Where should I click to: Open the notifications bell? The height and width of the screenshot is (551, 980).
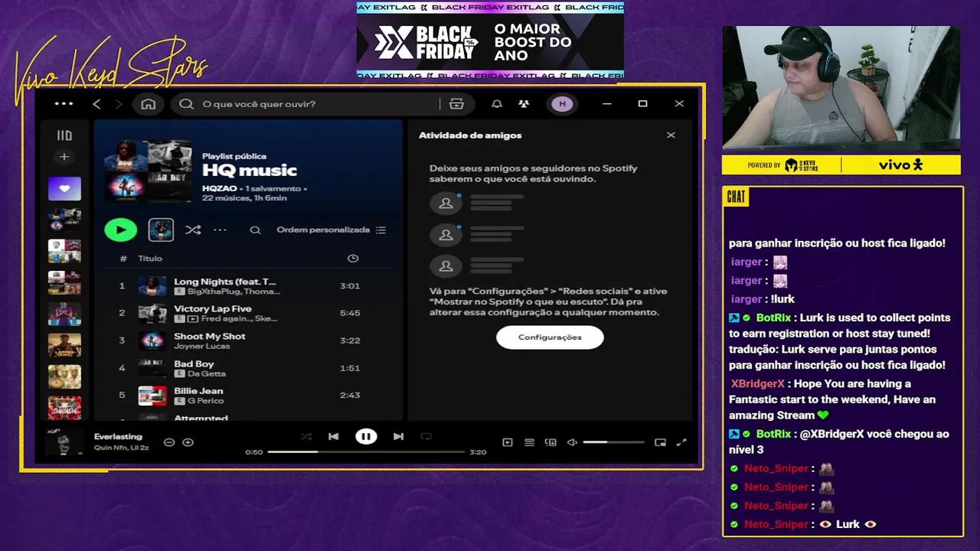[x=497, y=104]
